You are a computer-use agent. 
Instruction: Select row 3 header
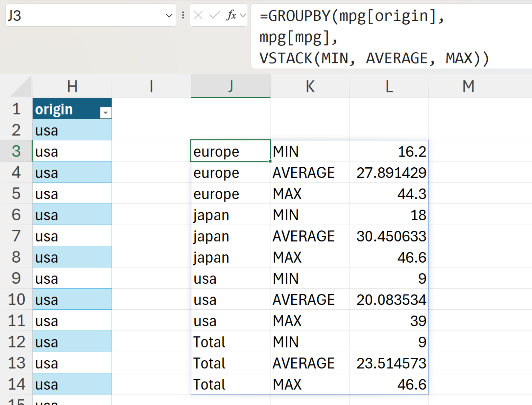click(x=16, y=151)
